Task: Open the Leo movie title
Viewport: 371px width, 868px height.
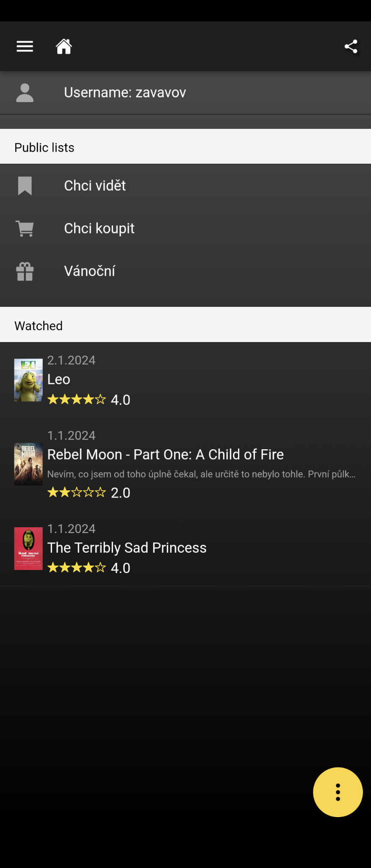Action: click(x=59, y=379)
